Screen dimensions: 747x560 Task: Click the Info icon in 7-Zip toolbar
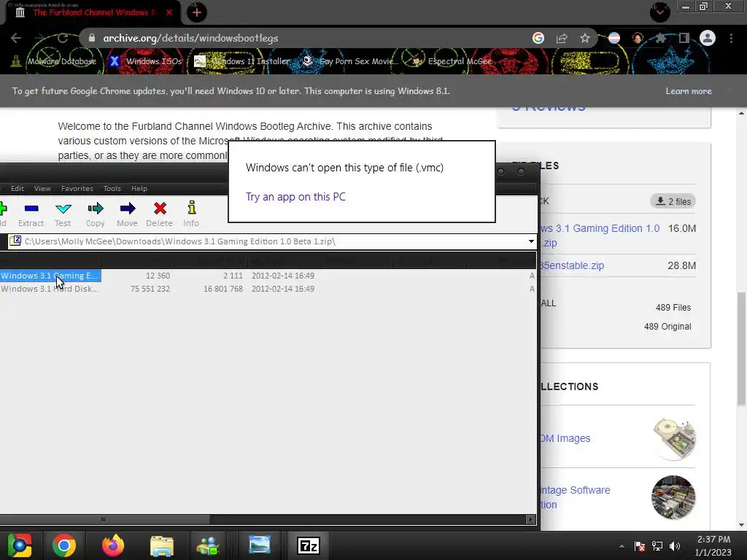[x=192, y=208]
